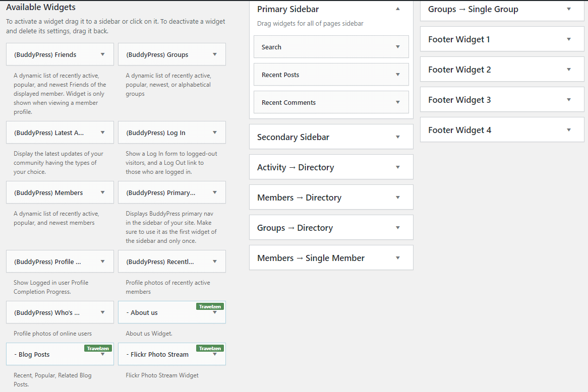Click 'Drag widgets for all of pages sidebar'
Screen dimensions: 588x392
[310, 24]
